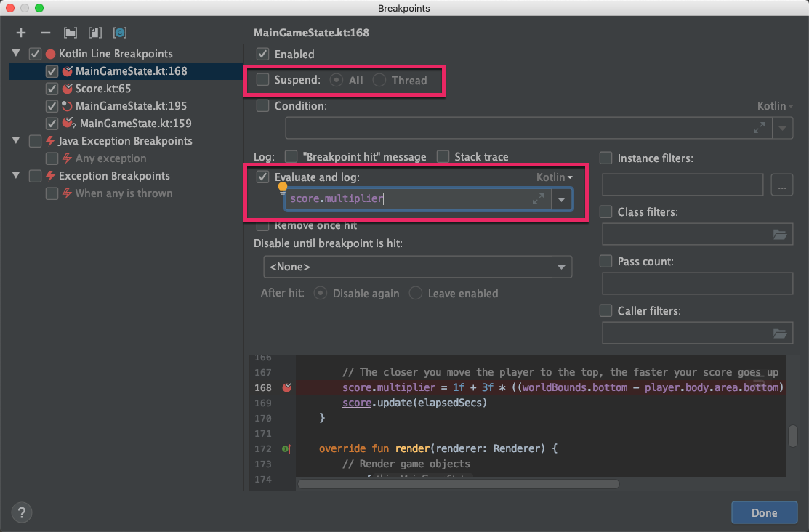Group breakpoints by file icon

coord(95,33)
